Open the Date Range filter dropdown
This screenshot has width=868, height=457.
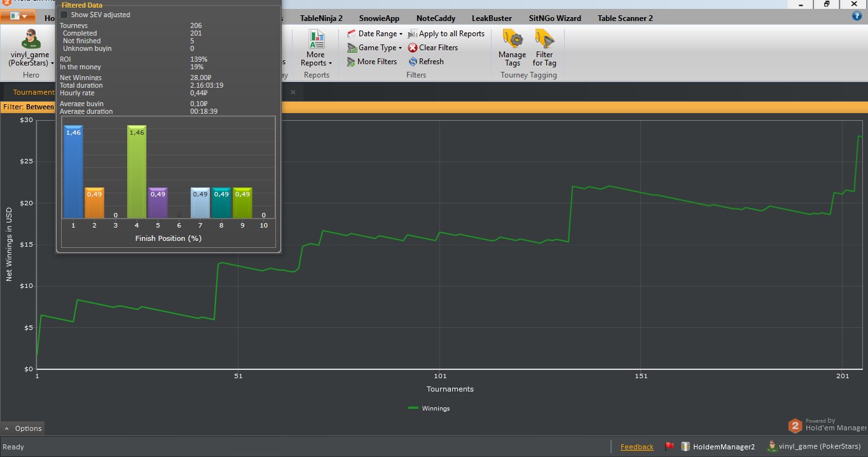pyautogui.click(x=375, y=34)
